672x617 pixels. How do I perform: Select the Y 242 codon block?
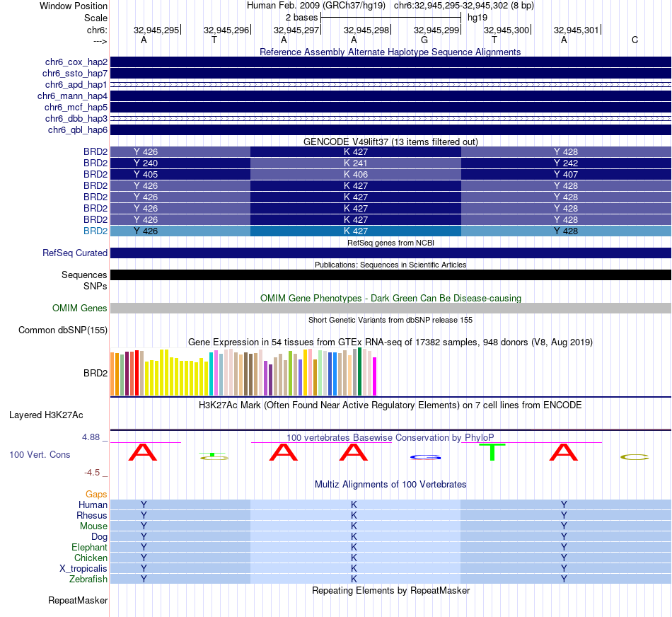pyautogui.click(x=566, y=163)
